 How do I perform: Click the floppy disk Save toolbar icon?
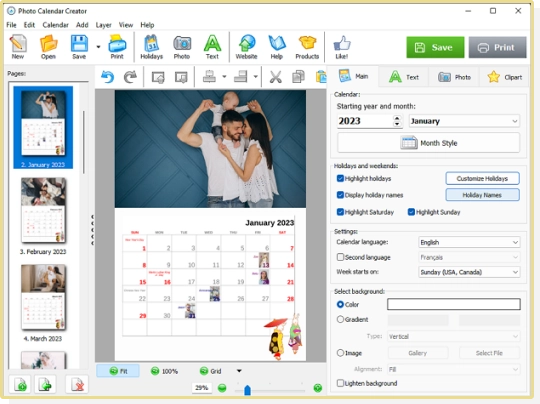[x=79, y=47]
